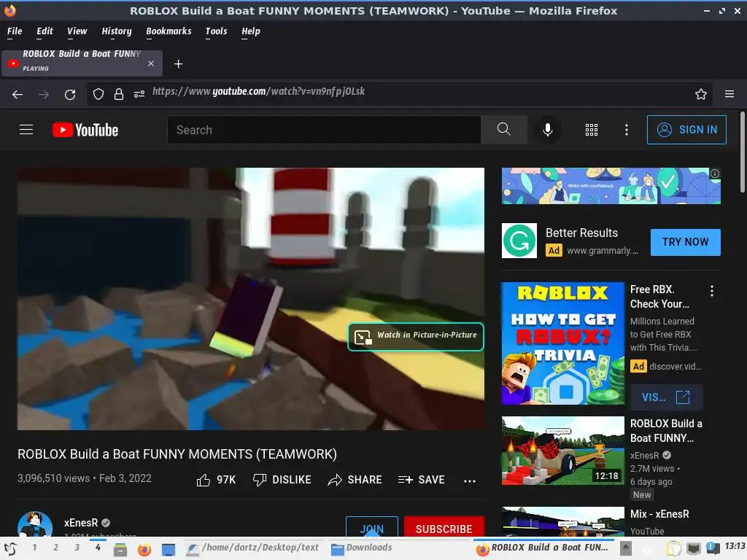747x560 pixels.
Task: Open the Help menu
Action: 251,31
